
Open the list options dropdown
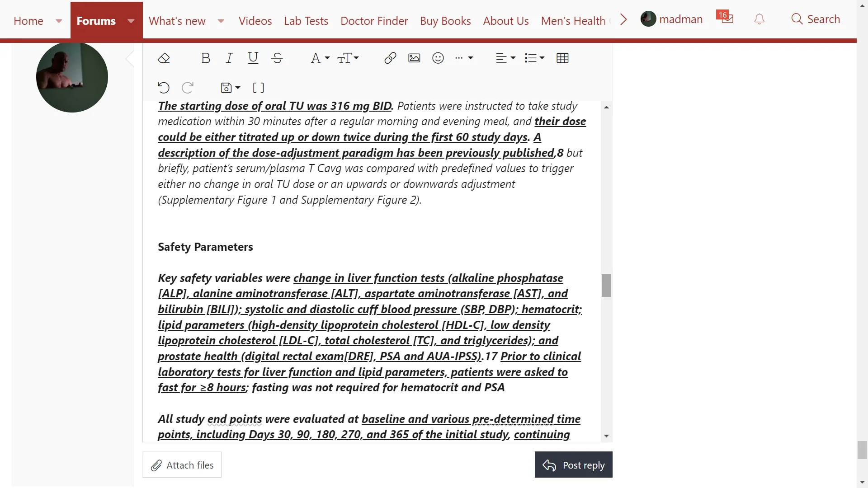(534, 58)
